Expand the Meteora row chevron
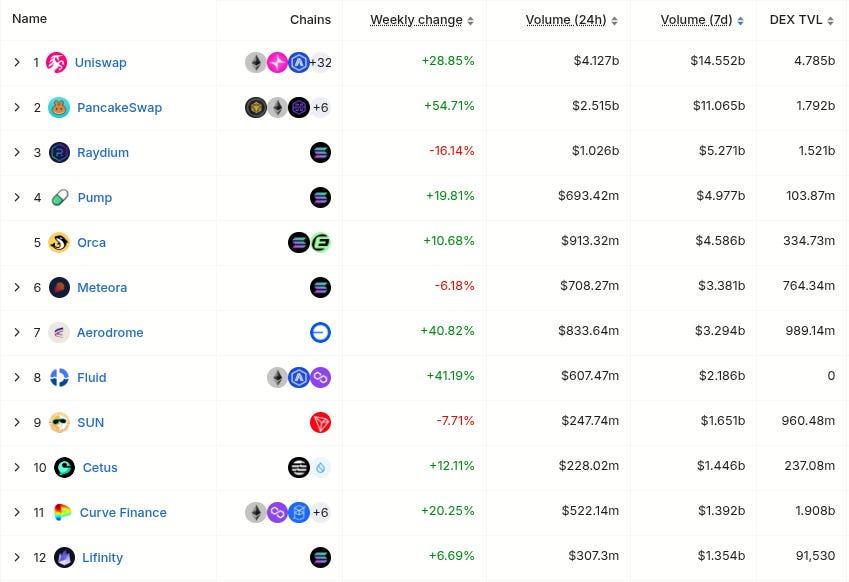This screenshot has width=849, height=582. (17, 288)
